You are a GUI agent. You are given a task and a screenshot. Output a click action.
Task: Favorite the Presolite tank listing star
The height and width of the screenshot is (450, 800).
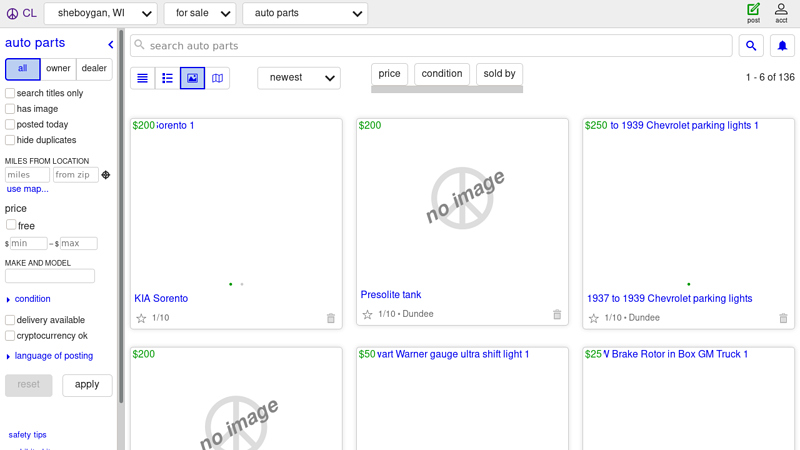click(x=367, y=314)
